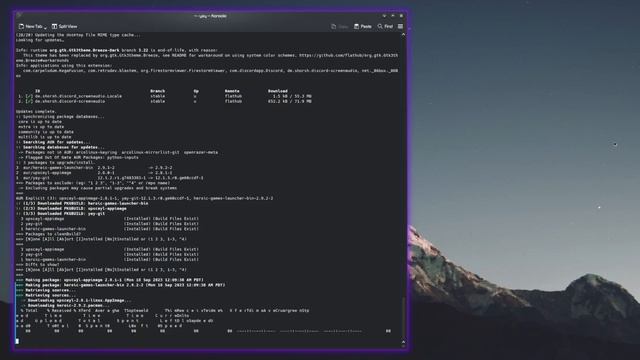
Task: Click 'Synchronizing package databases...' line
Action: click(x=60, y=117)
